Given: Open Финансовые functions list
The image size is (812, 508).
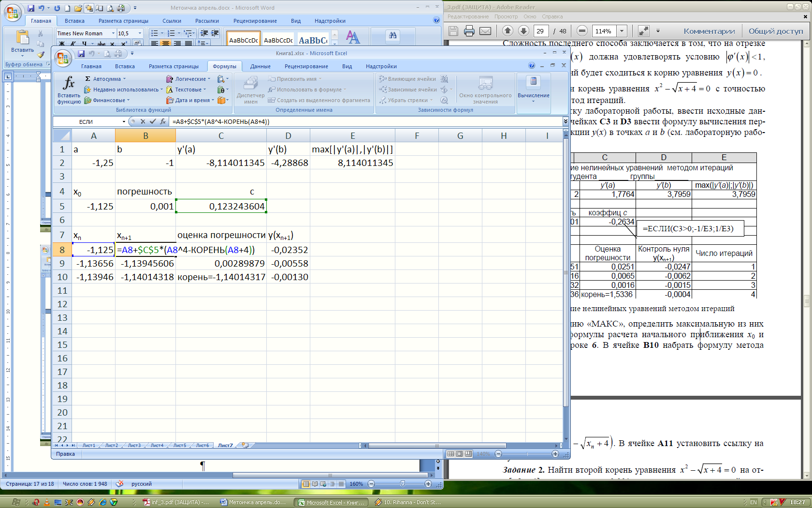Looking at the screenshot, I should pos(107,100).
